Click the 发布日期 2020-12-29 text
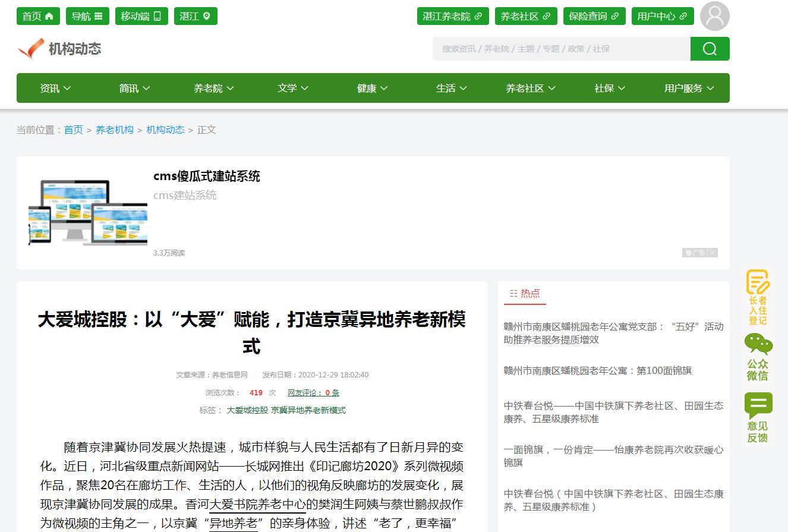Image resolution: width=788 pixels, height=532 pixels. [x=316, y=374]
